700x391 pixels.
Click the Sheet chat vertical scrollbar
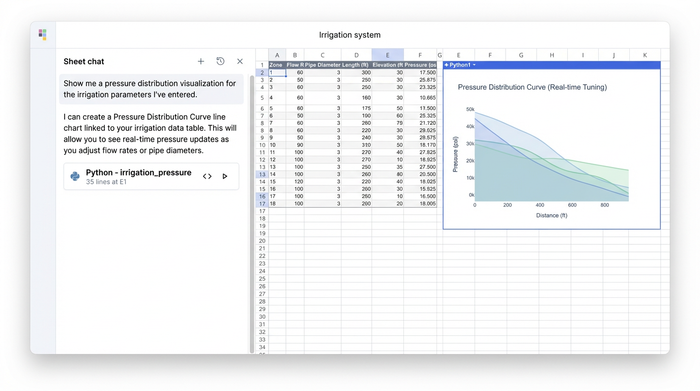pyautogui.click(x=251, y=214)
